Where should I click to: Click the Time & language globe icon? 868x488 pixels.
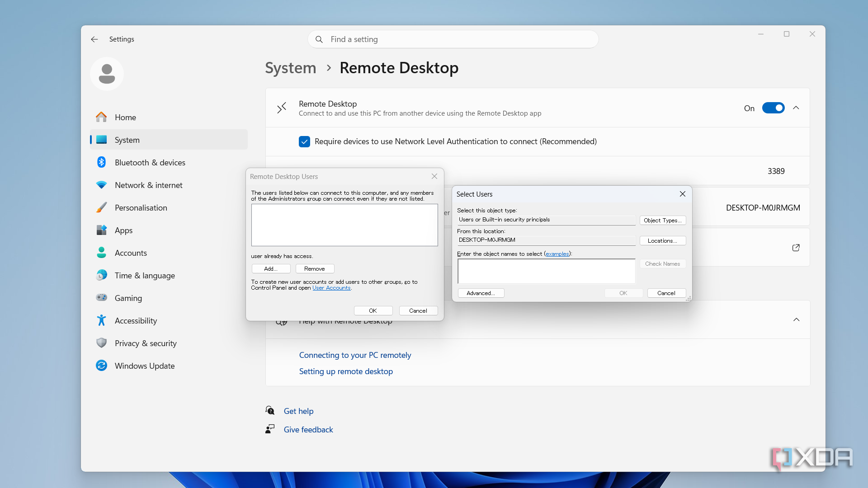click(101, 275)
